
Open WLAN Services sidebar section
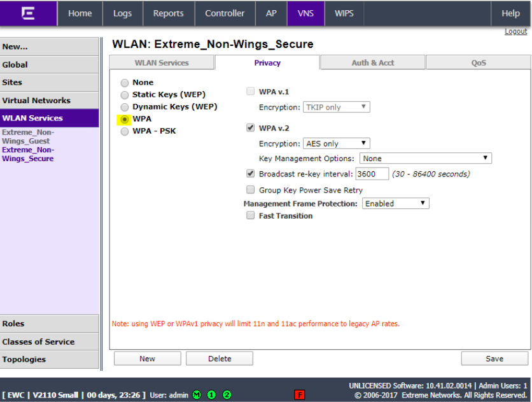pos(49,118)
